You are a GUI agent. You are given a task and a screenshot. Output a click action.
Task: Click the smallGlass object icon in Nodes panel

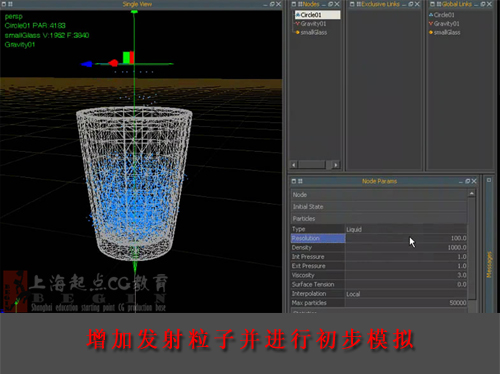tap(298, 32)
